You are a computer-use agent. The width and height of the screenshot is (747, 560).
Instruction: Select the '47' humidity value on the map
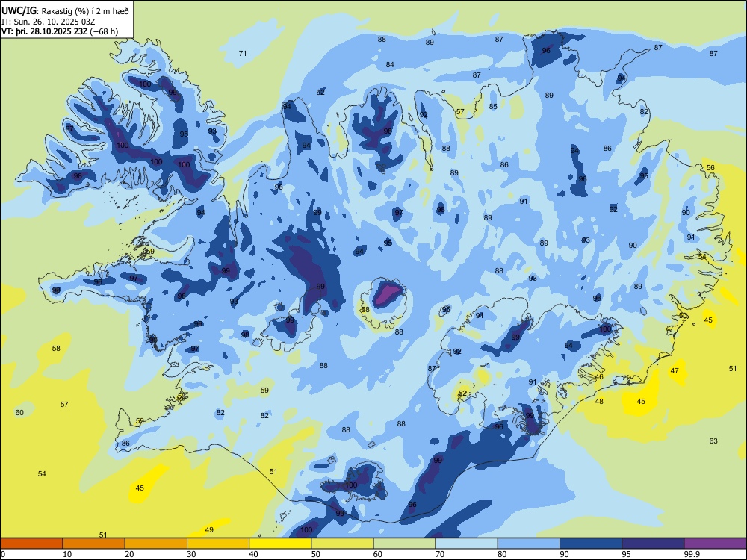tap(675, 371)
